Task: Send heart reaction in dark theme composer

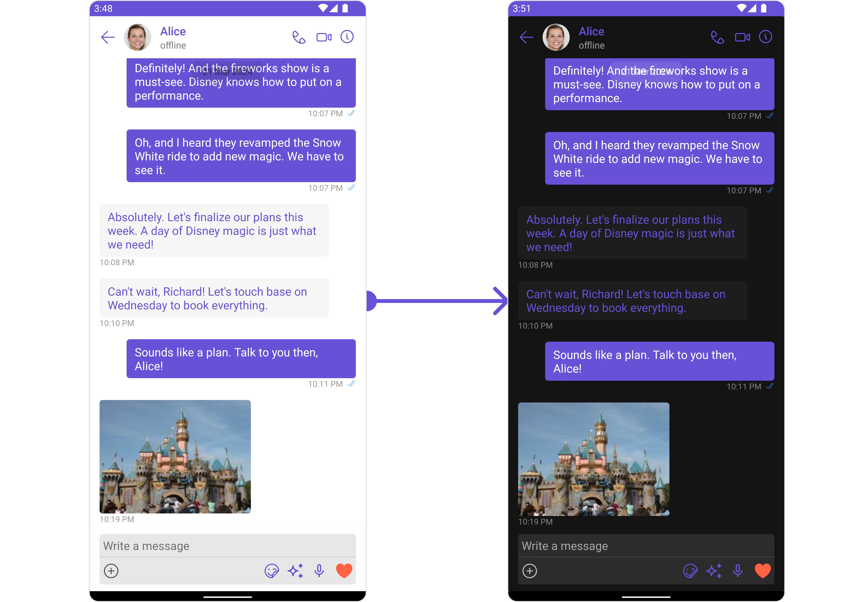Action: (x=762, y=571)
